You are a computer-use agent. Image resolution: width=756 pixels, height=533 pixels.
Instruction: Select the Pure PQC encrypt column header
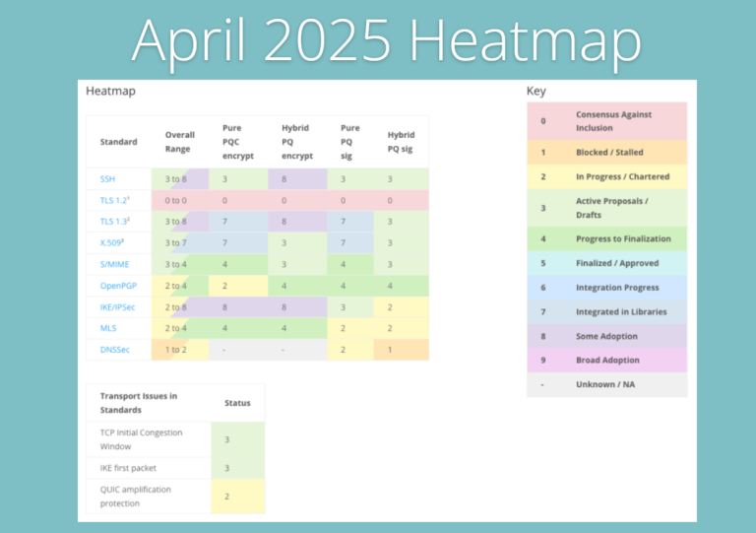[x=236, y=141]
